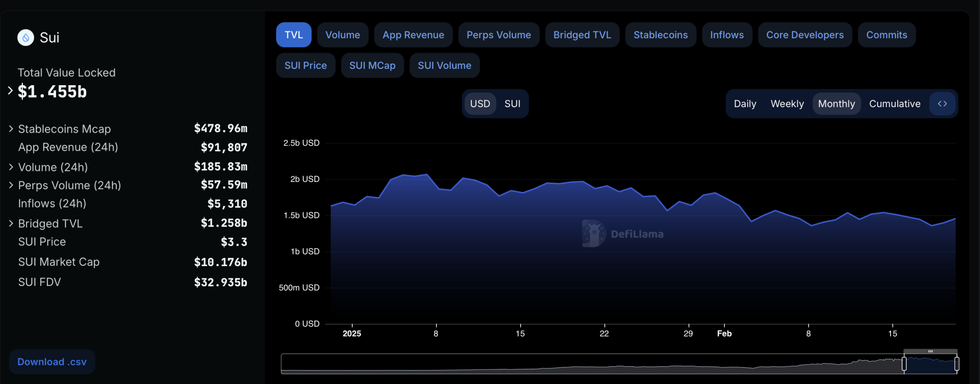Click the SUI Market Cap label
Image resolution: width=980 pixels, height=384 pixels.
(x=59, y=262)
